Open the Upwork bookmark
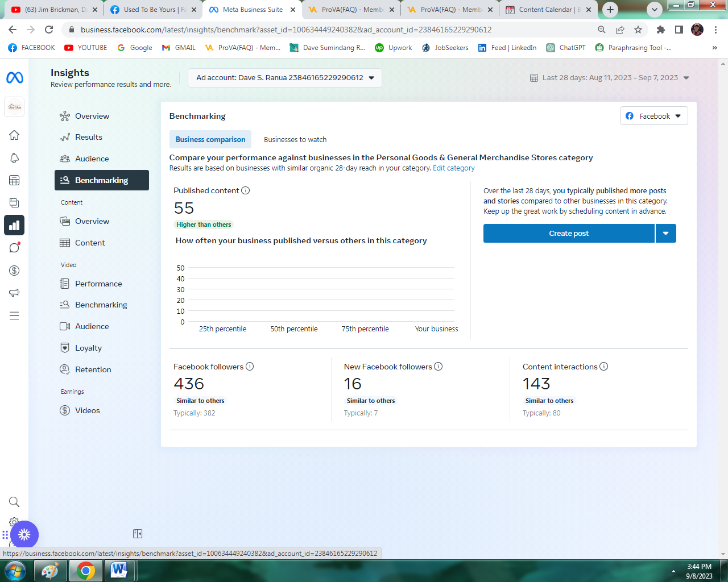Screen dimensions: 728x582 394,48
